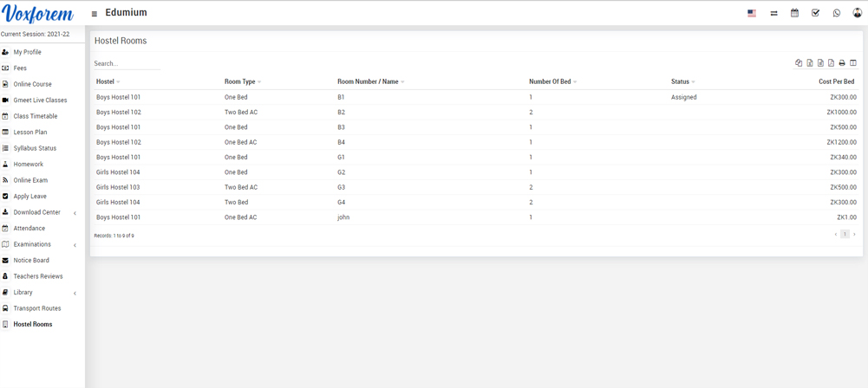Image resolution: width=868 pixels, height=388 pixels.
Task: Open the task checklist icon in header
Action: pos(815,13)
